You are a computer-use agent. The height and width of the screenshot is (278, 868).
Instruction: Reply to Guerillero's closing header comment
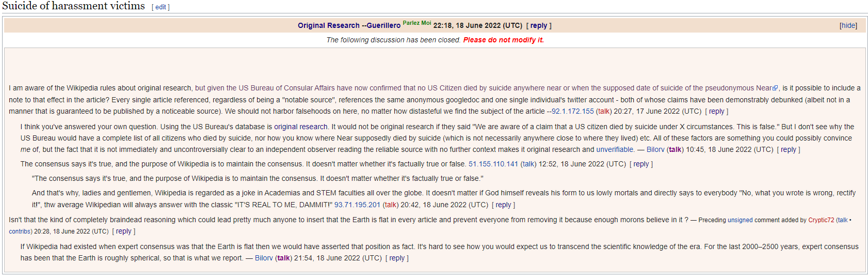(539, 25)
